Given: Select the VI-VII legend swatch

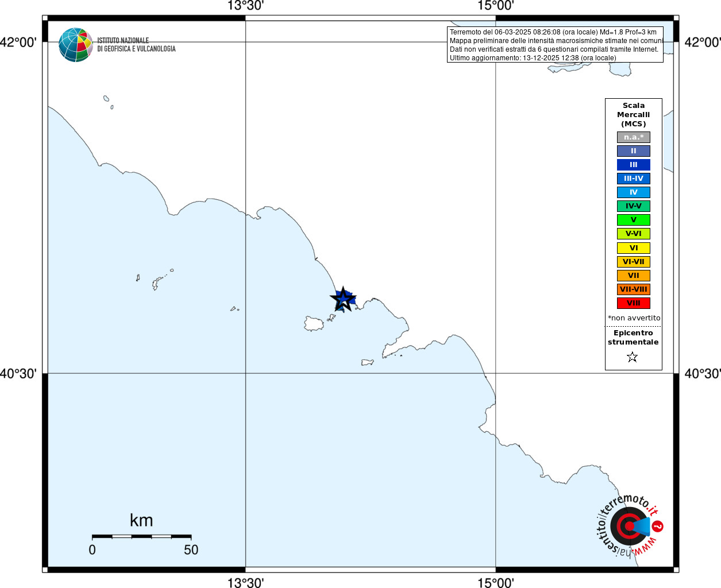Looking at the screenshot, I should tap(634, 262).
